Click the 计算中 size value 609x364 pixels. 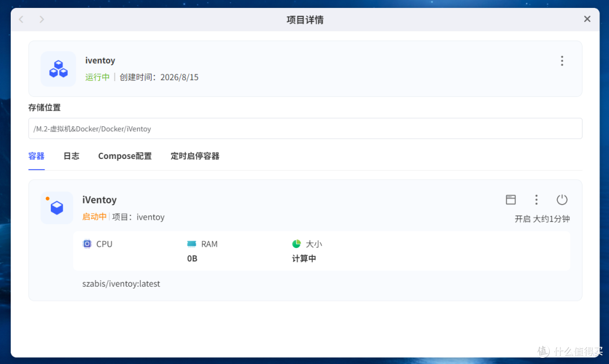pos(304,259)
